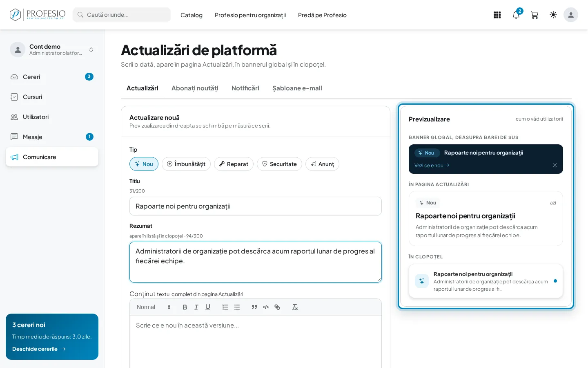Screen dimensions: 588x368
Task: Switch to the Abonați noutăți tab
Action: point(195,88)
